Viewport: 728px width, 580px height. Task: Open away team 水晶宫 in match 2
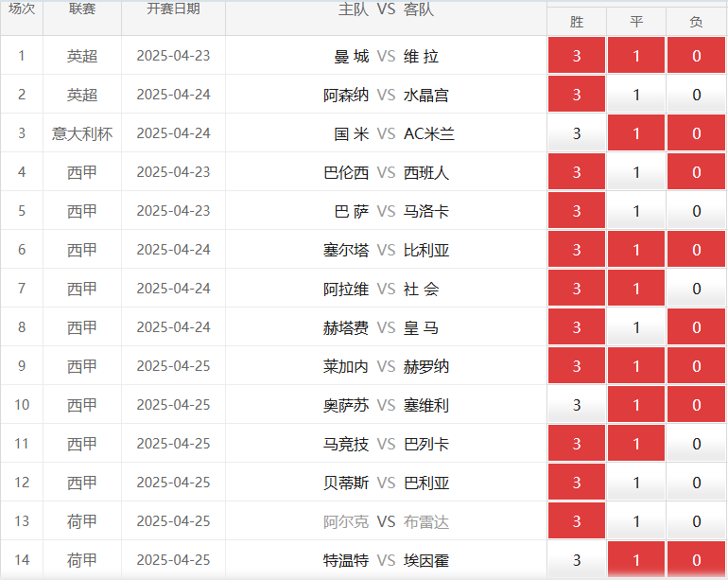(x=426, y=96)
